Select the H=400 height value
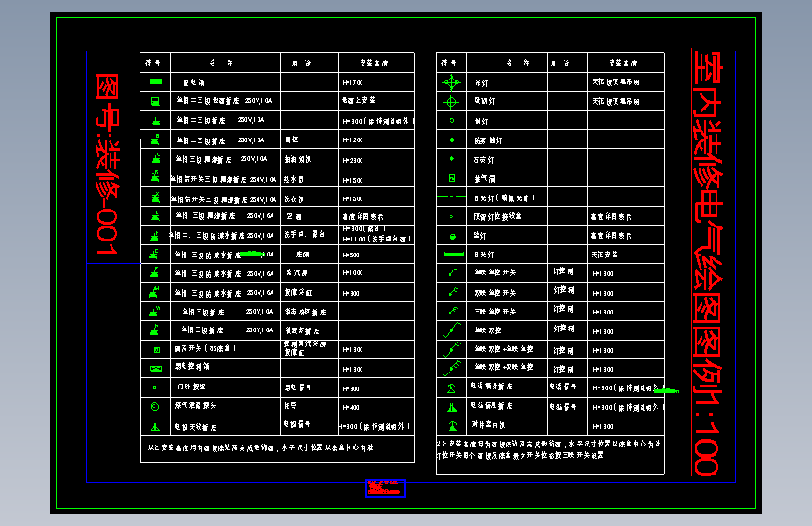Screen dimensions: 812x526 (x=350, y=407)
